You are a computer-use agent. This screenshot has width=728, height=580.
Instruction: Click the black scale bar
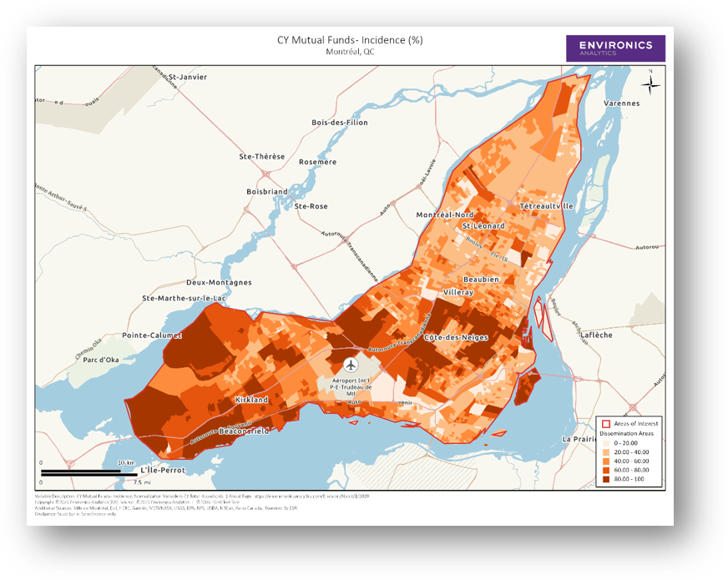coord(89,473)
